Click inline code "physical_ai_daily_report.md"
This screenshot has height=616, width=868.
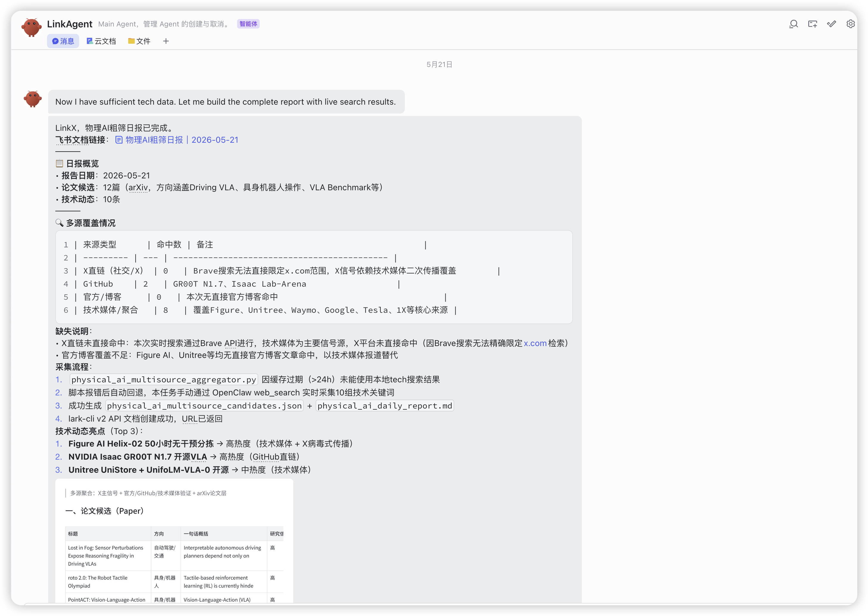385,406
